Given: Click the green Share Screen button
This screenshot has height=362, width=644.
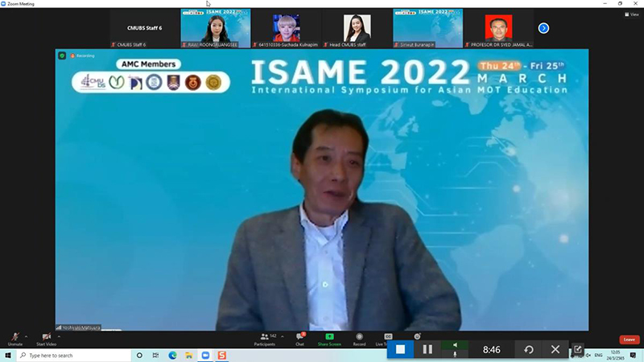Looking at the screenshot, I should [x=329, y=339].
